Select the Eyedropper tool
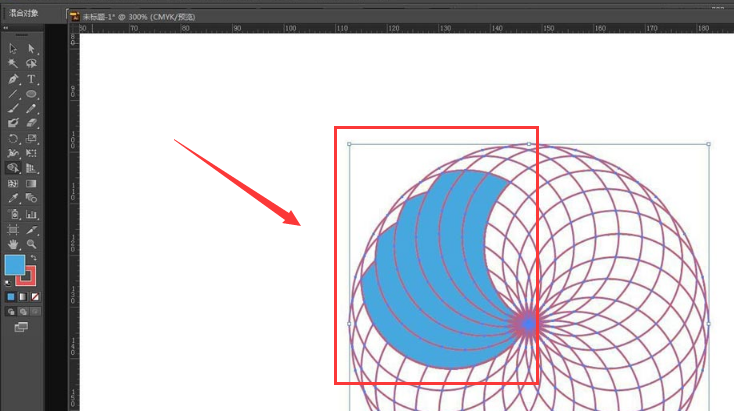The width and height of the screenshot is (734, 411). coord(13,198)
